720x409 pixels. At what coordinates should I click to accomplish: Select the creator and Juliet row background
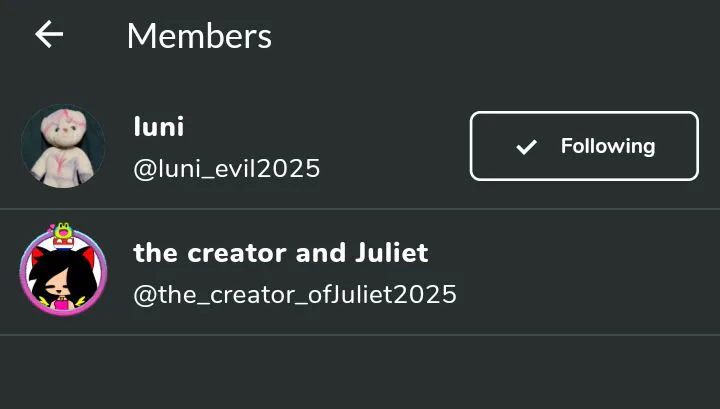360,272
